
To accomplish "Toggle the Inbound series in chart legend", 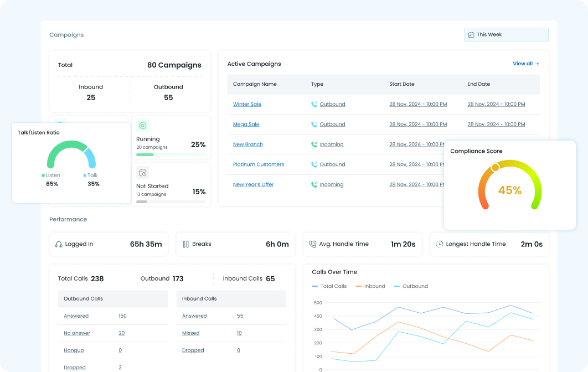I will click(x=370, y=286).
